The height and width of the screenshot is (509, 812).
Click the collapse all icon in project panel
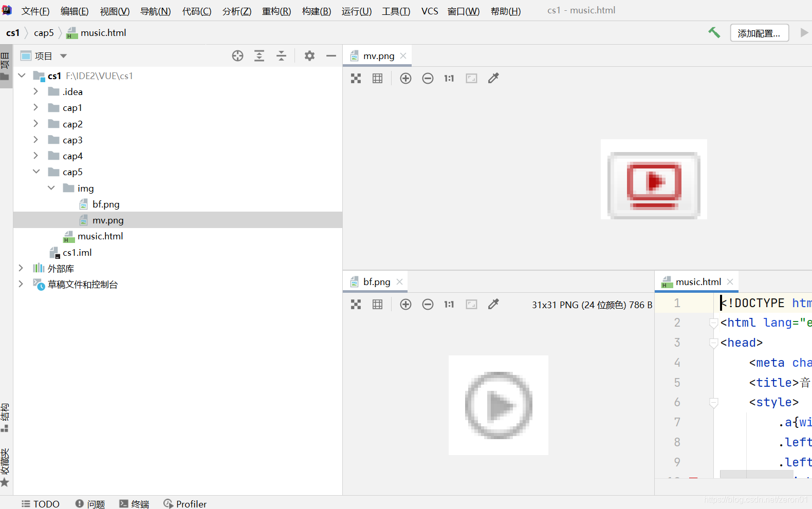[281, 56]
